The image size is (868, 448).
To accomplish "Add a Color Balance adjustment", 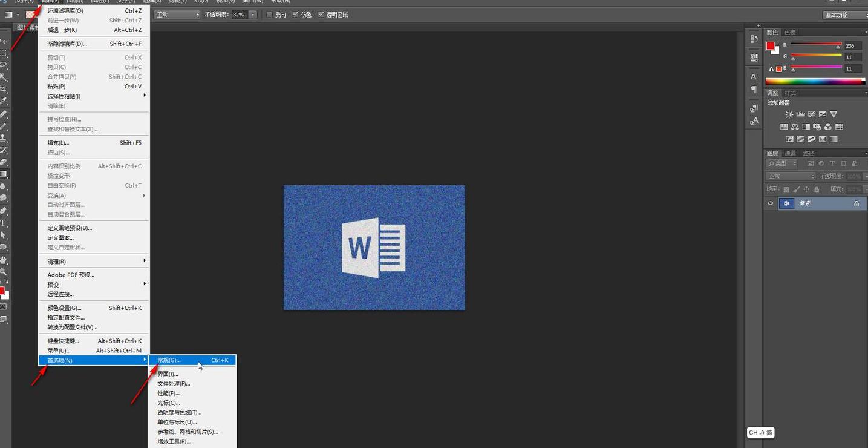I will click(795, 127).
